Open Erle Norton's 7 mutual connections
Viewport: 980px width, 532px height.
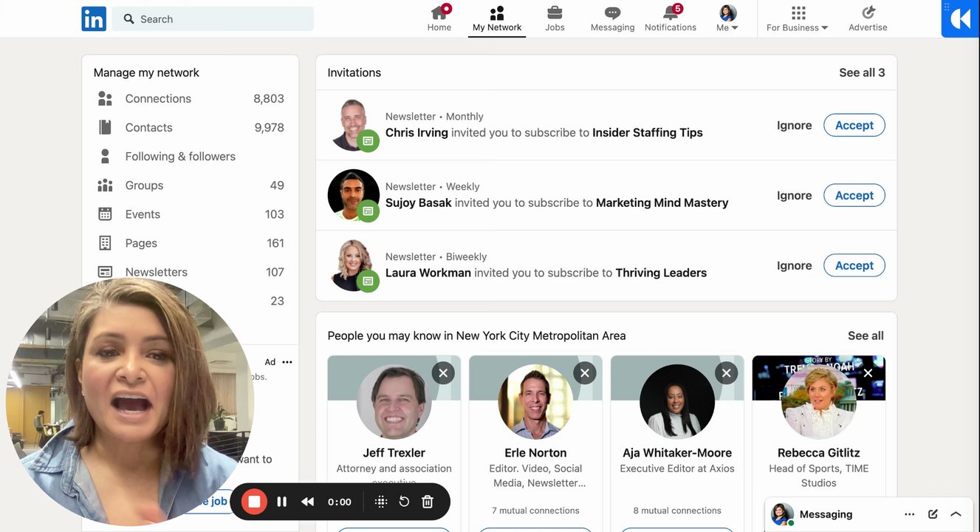[x=535, y=511]
